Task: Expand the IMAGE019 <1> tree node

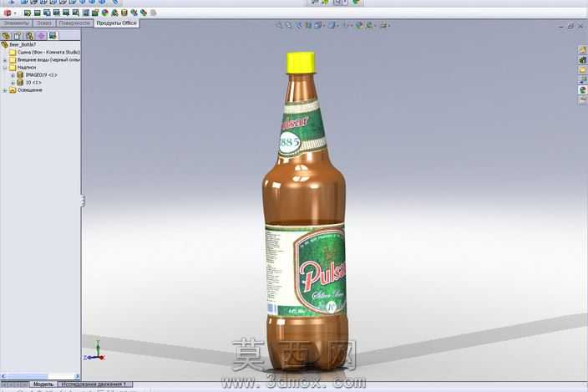Action: click(13, 75)
